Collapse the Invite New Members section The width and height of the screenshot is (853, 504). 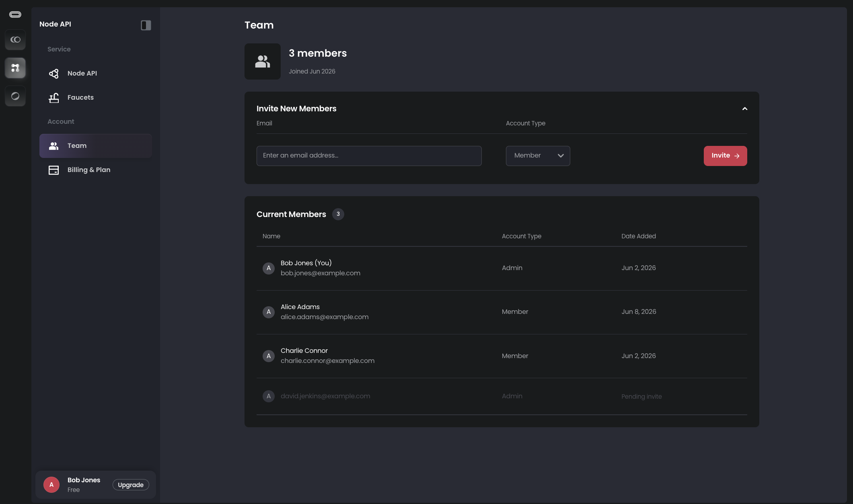tap(745, 109)
